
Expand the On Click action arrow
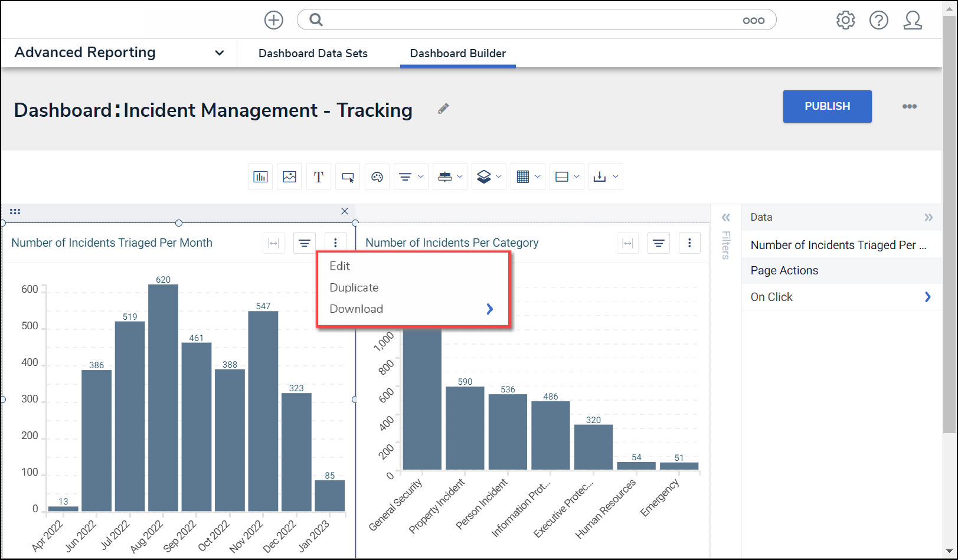click(x=927, y=297)
